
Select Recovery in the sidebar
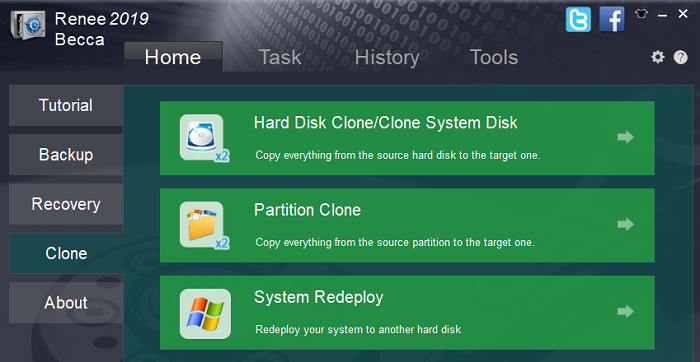66,204
